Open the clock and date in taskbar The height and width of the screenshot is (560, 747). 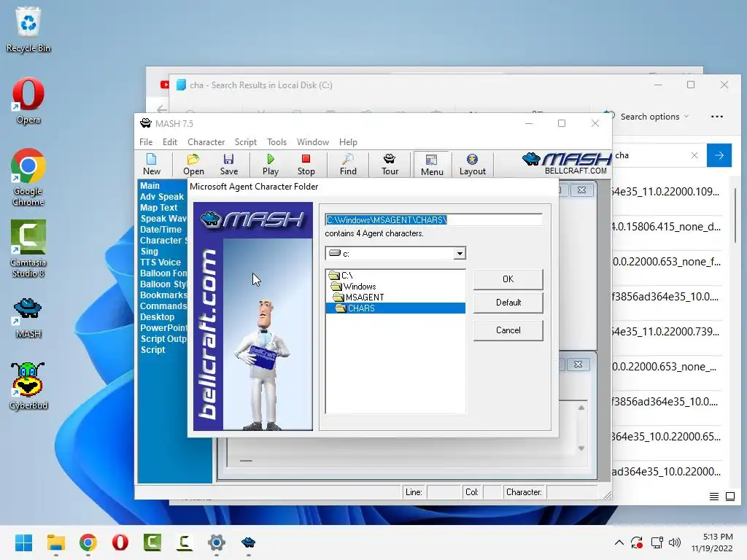[712, 542]
